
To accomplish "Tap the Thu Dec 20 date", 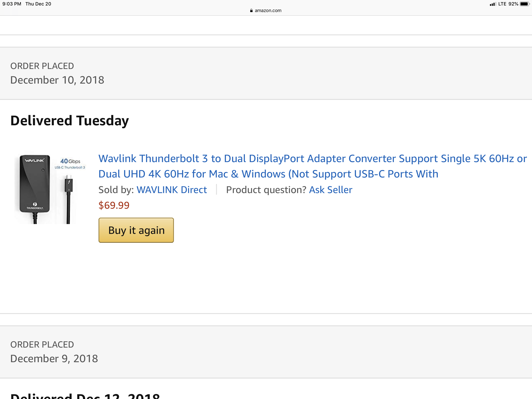I will coord(38,4).
